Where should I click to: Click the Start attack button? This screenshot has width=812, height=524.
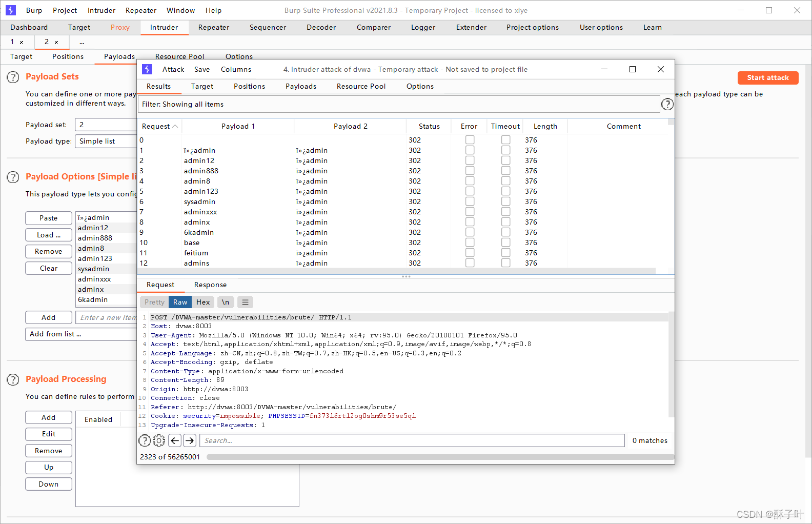(x=768, y=77)
